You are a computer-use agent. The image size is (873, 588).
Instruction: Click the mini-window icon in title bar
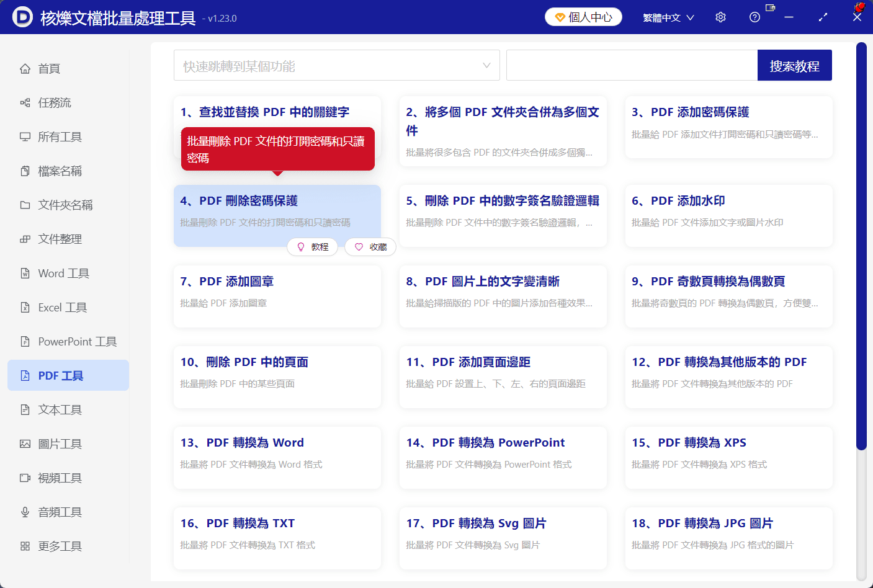pos(771,8)
